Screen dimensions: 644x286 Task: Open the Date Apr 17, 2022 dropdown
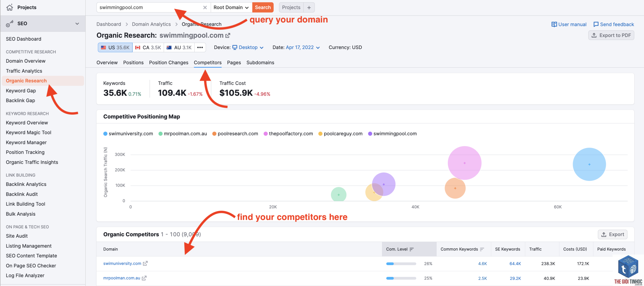[303, 48]
